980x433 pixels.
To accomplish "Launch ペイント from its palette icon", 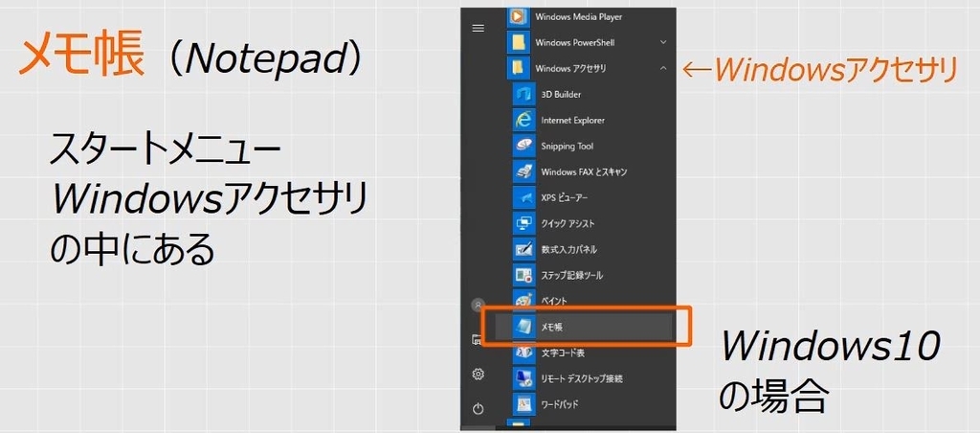I will click(523, 301).
